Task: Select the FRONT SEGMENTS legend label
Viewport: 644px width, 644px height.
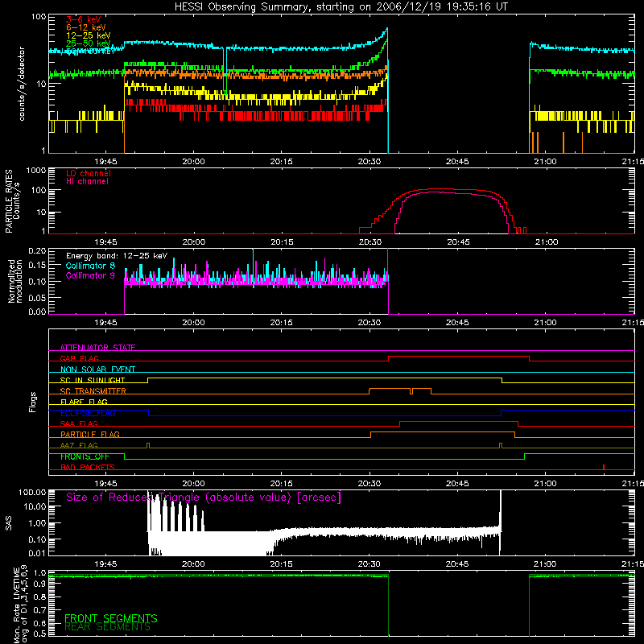Action: 111,618
